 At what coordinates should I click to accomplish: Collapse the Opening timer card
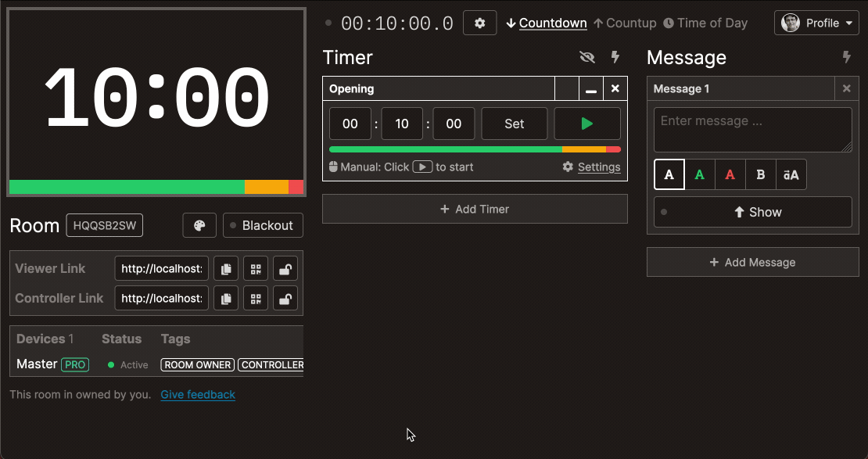pos(590,88)
